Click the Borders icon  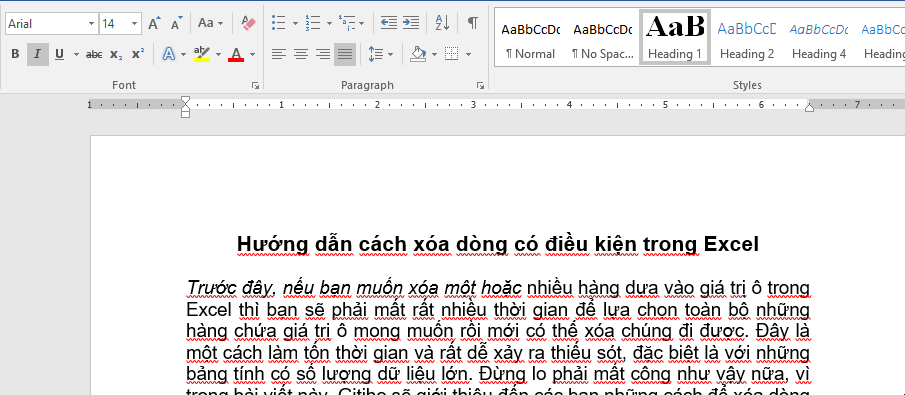point(451,54)
